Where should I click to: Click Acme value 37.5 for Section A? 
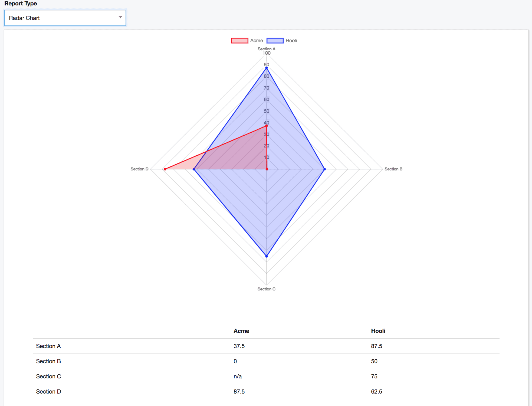[239, 346]
